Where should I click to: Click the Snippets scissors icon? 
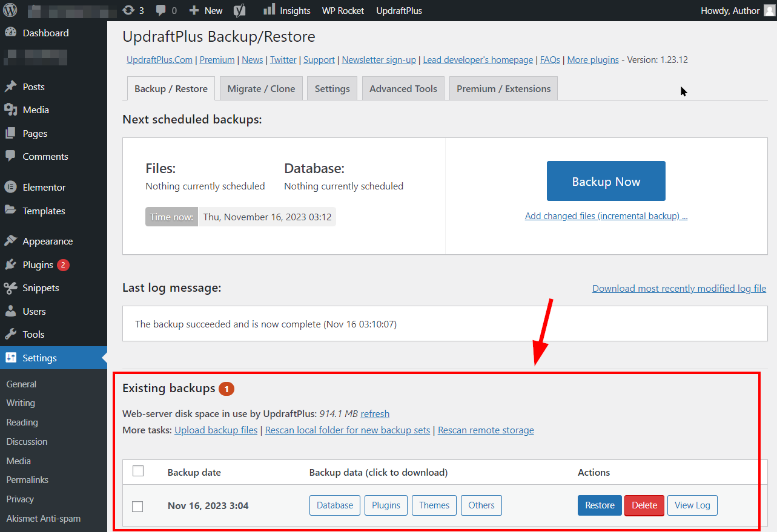pos(11,287)
